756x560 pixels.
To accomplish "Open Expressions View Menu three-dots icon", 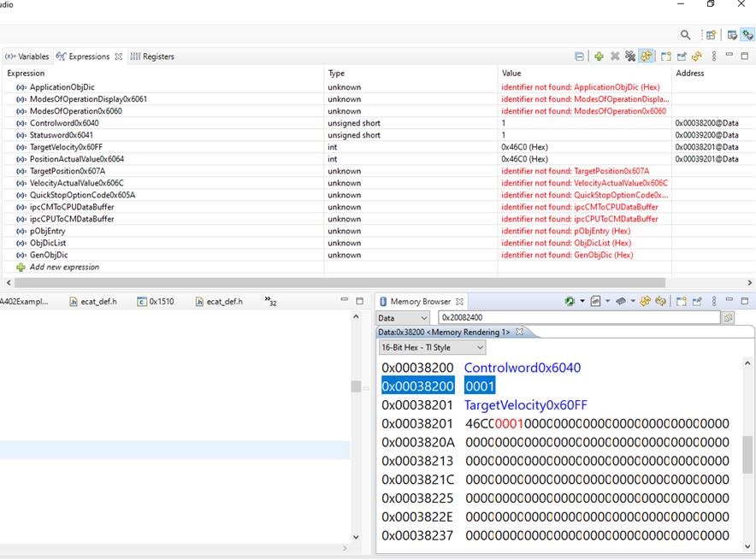I will (x=714, y=56).
